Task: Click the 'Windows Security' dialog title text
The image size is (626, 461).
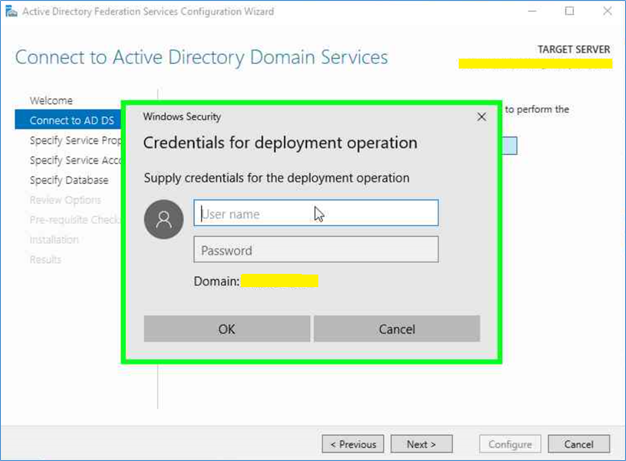Action: pos(182,117)
